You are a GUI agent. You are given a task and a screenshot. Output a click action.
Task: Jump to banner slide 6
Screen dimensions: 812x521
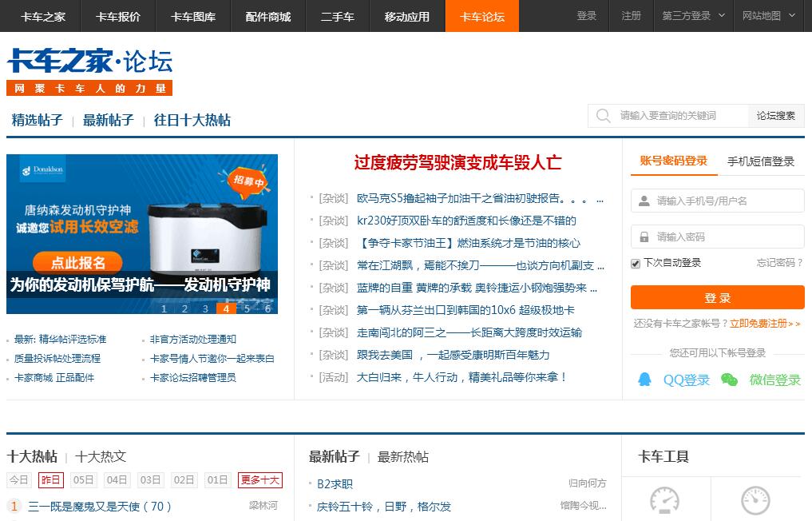[x=267, y=308]
